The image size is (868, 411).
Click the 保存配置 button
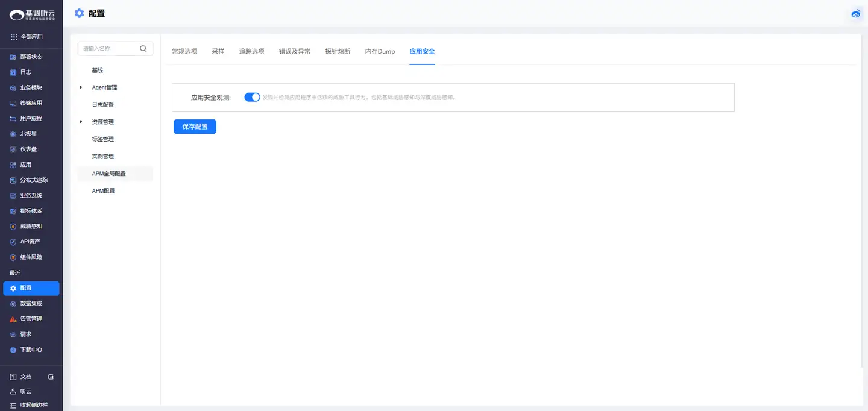coord(195,127)
